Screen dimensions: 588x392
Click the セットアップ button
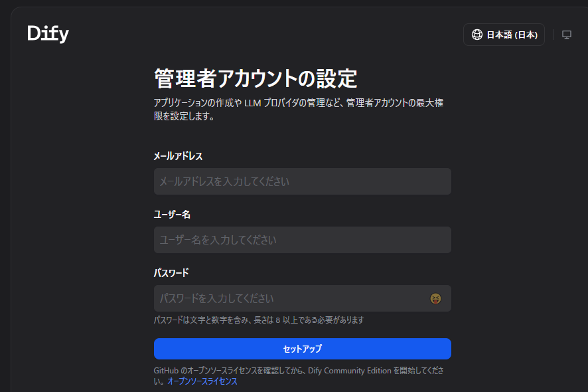(302, 349)
